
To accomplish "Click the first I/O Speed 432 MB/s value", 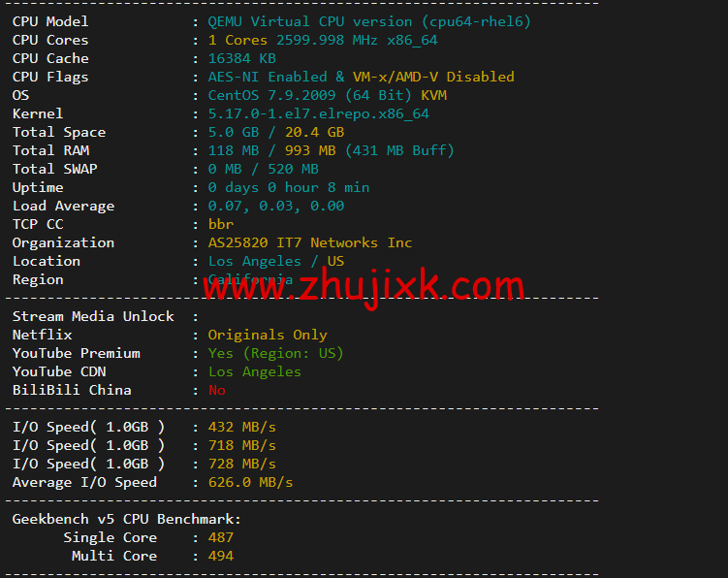I will pos(242,428).
